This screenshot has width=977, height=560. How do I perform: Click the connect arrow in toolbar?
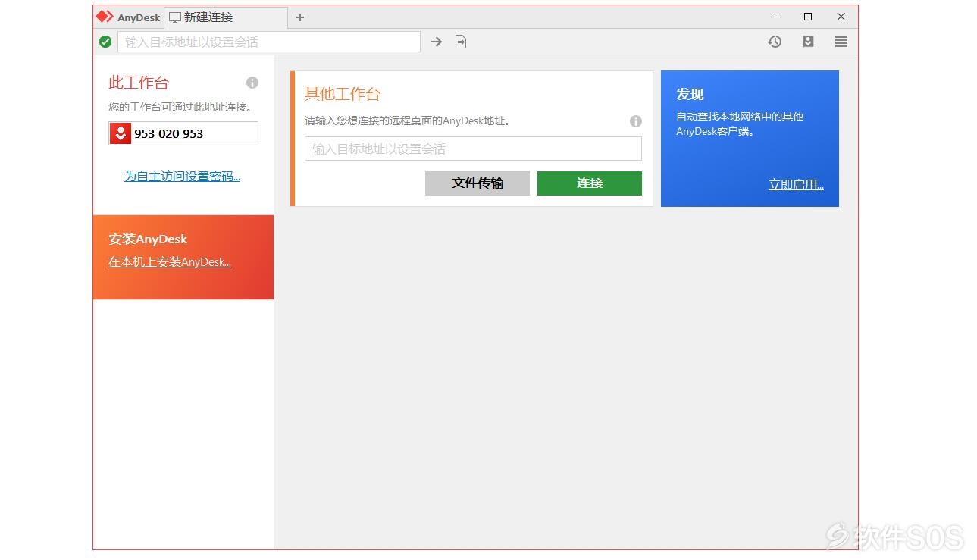tap(437, 42)
